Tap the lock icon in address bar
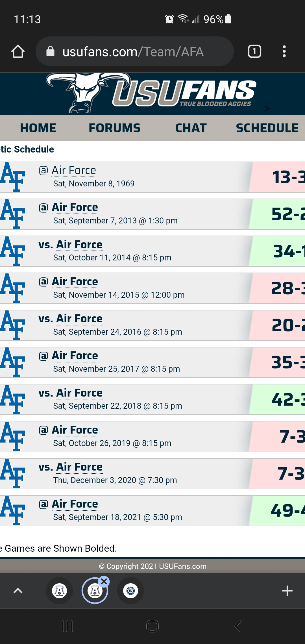Image resolution: width=305 pixels, height=644 pixels. pyautogui.click(x=50, y=51)
